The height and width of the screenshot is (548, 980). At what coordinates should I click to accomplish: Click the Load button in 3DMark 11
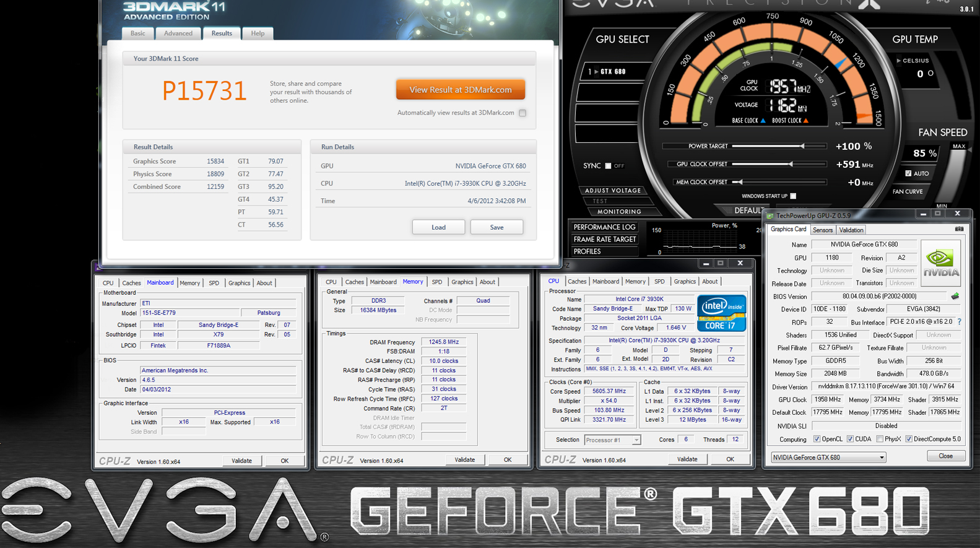coord(438,227)
